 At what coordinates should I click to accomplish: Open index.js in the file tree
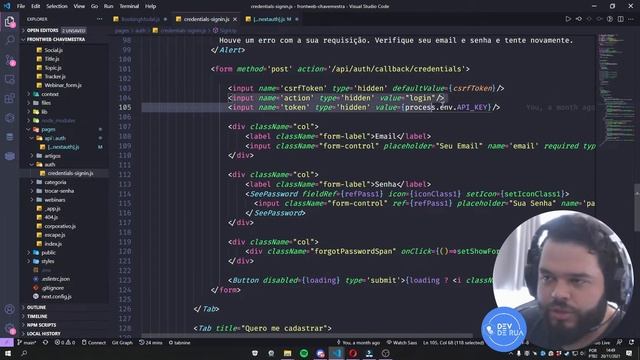(53, 244)
